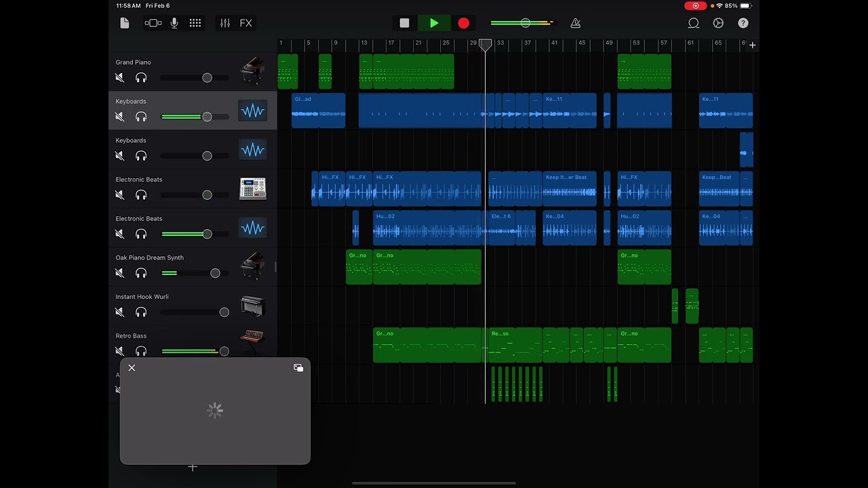Switch to Tracks view button
The image size is (868, 488).
[153, 23]
